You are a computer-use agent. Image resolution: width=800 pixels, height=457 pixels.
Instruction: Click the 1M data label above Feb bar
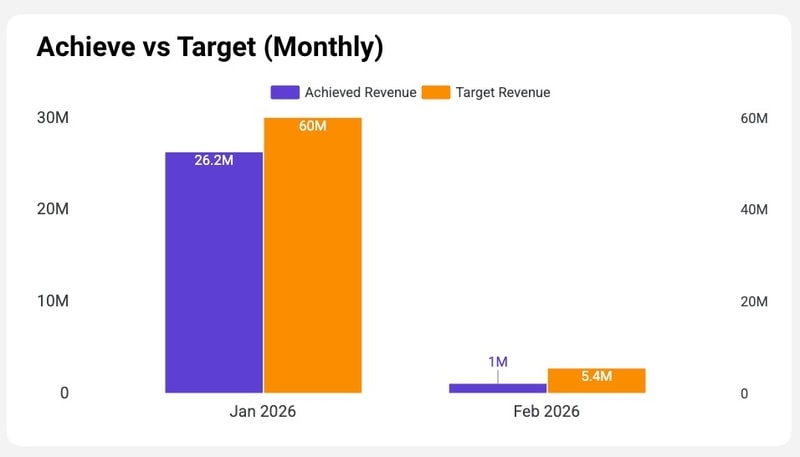[x=498, y=361]
